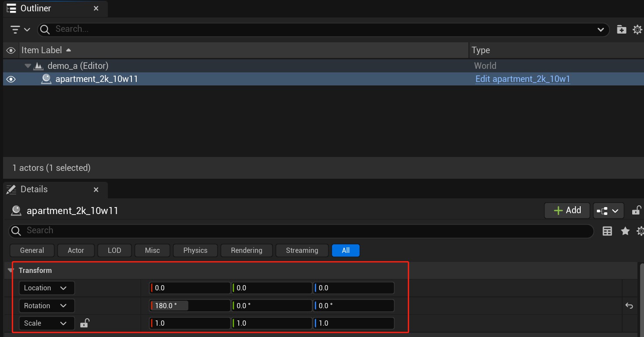Open the Rotation type dropdown
Image resolution: width=644 pixels, height=337 pixels.
coord(47,306)
